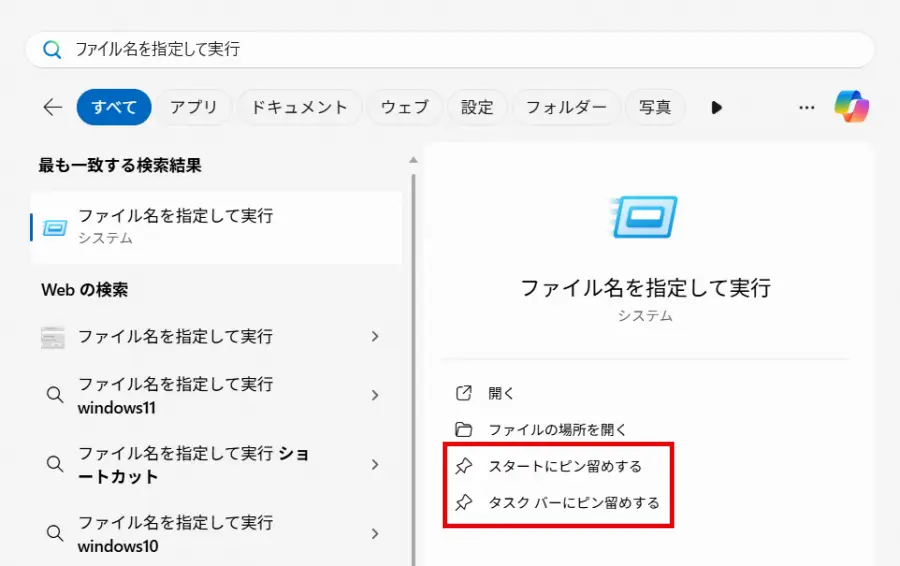Click magnifier icon beside windows10 suggestion
Image resolution: width=900 pixels, height=566 pixels.
(55, 533)
